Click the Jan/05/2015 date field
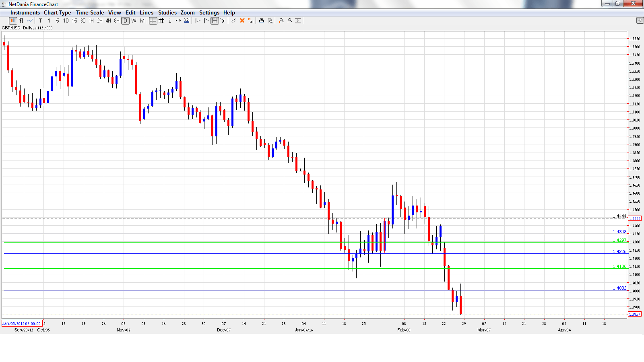 tap(22, 323)
